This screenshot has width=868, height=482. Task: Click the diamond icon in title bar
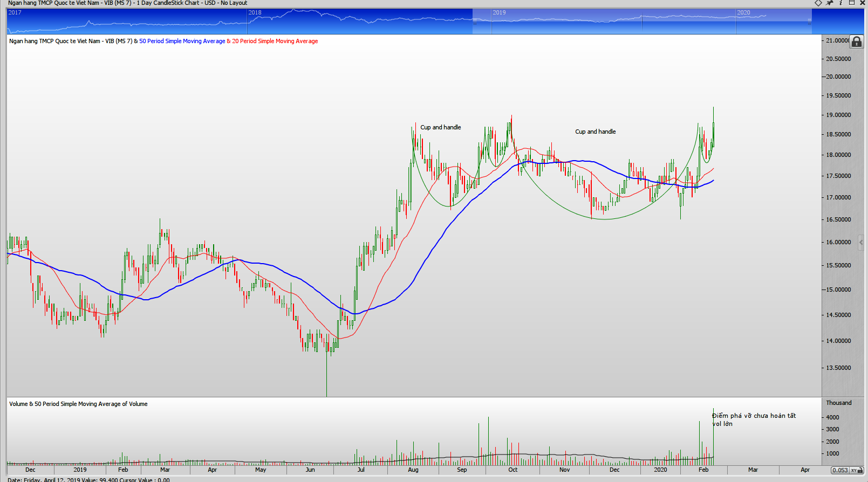818,3
